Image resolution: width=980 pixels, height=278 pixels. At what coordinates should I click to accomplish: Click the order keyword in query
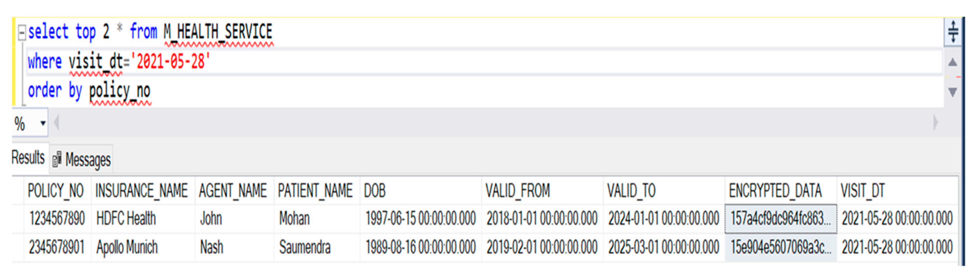pyautogui.click(x=45, y=91)
